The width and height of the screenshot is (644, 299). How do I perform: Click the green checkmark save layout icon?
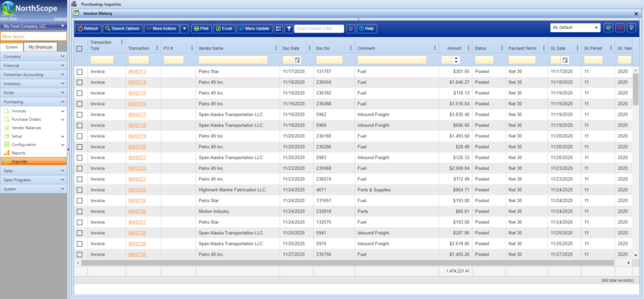tap(608, 28)
